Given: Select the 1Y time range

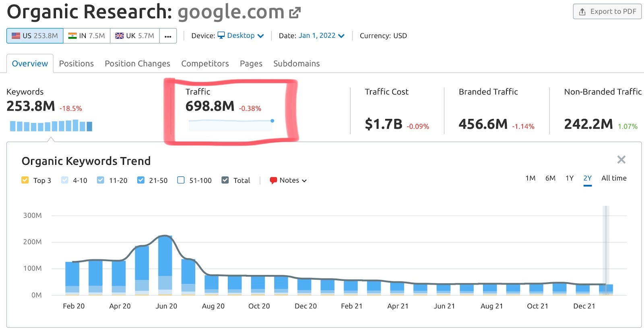Looking at the screenshot, I should pyautogui.click(x=569, y=178).
